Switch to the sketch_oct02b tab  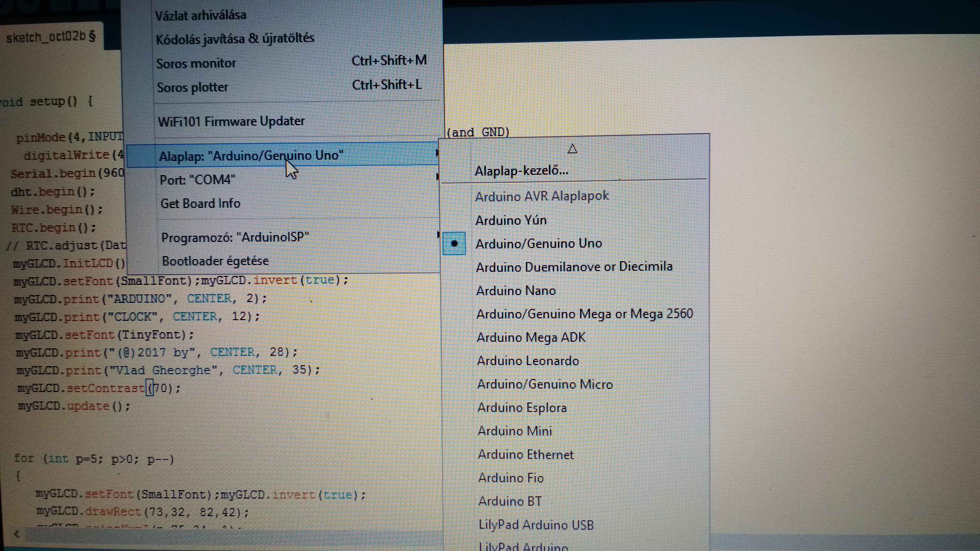click(51, 37)
